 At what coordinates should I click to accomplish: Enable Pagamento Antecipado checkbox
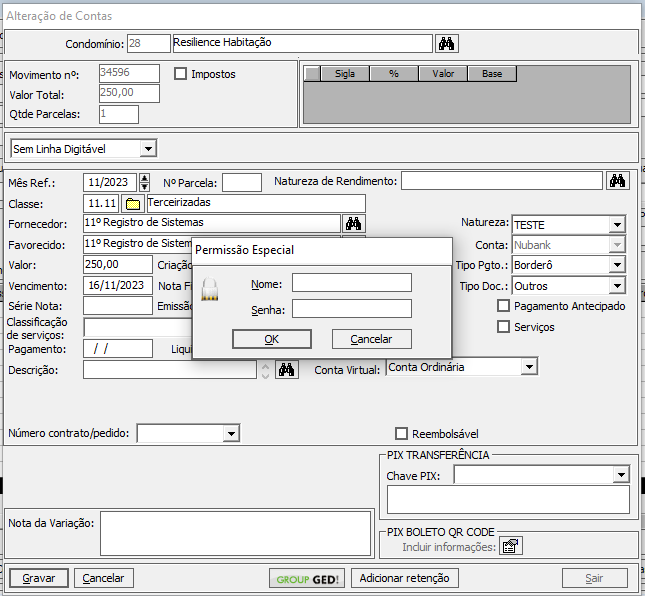tap(503, 306)
